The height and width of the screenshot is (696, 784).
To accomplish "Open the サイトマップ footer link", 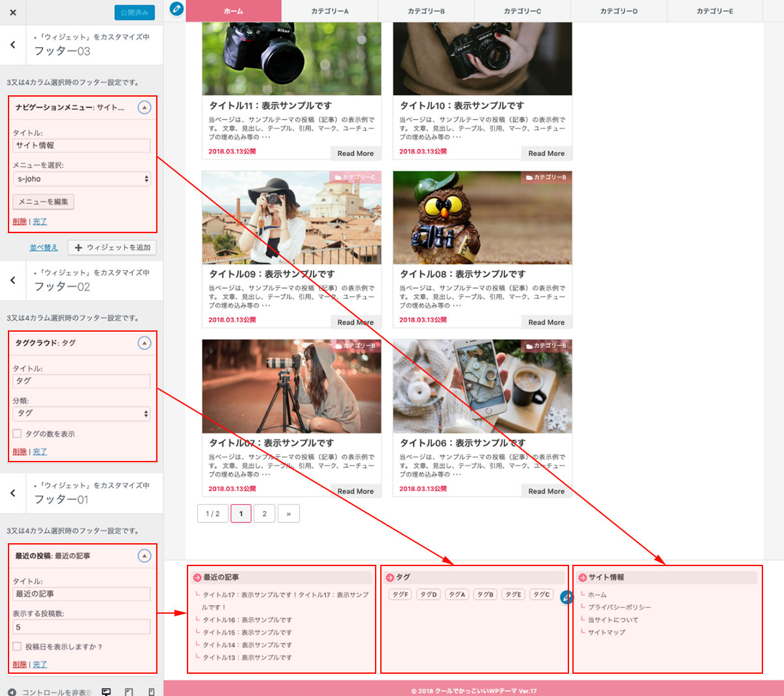I will pos(606,632).
